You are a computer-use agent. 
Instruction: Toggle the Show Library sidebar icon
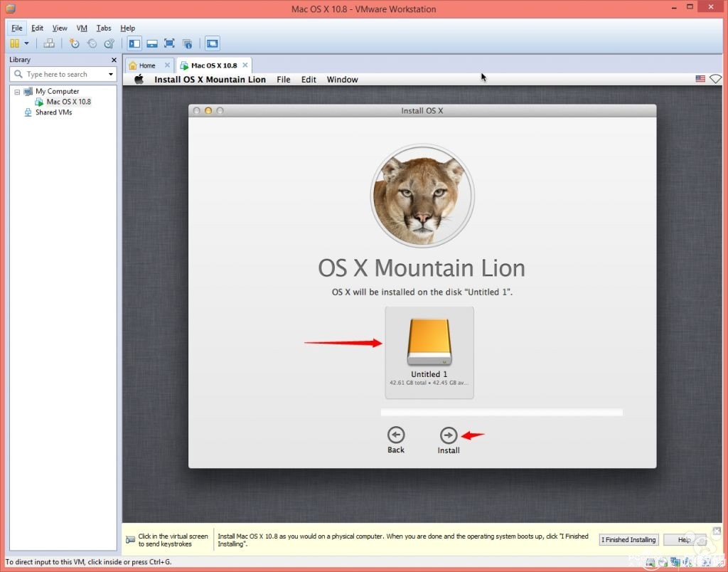134,43
